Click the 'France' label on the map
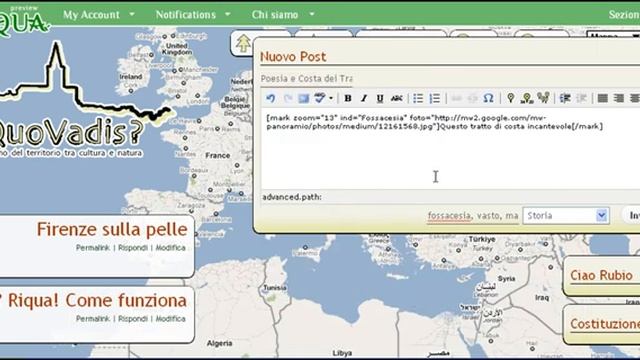Image resolution: width=640 pixels, height=360 pixels. click(x=218, y=156)
